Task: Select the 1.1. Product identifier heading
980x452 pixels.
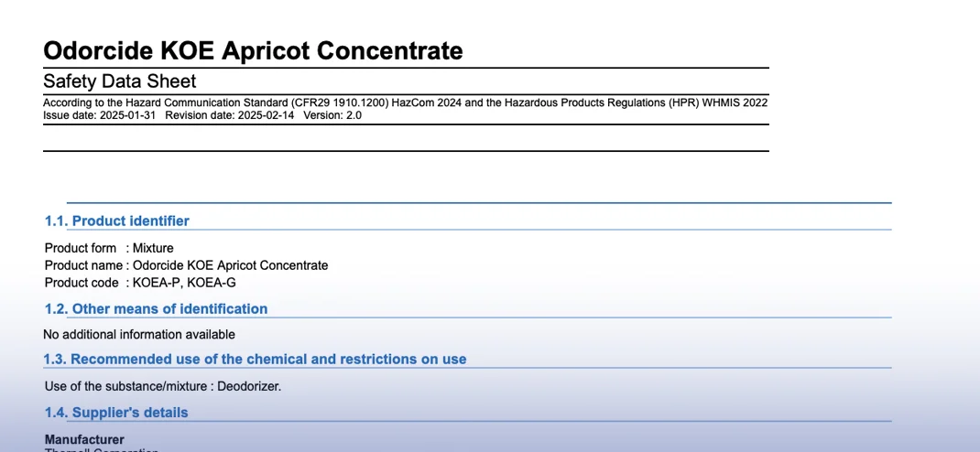Action: tap(117, 221)
